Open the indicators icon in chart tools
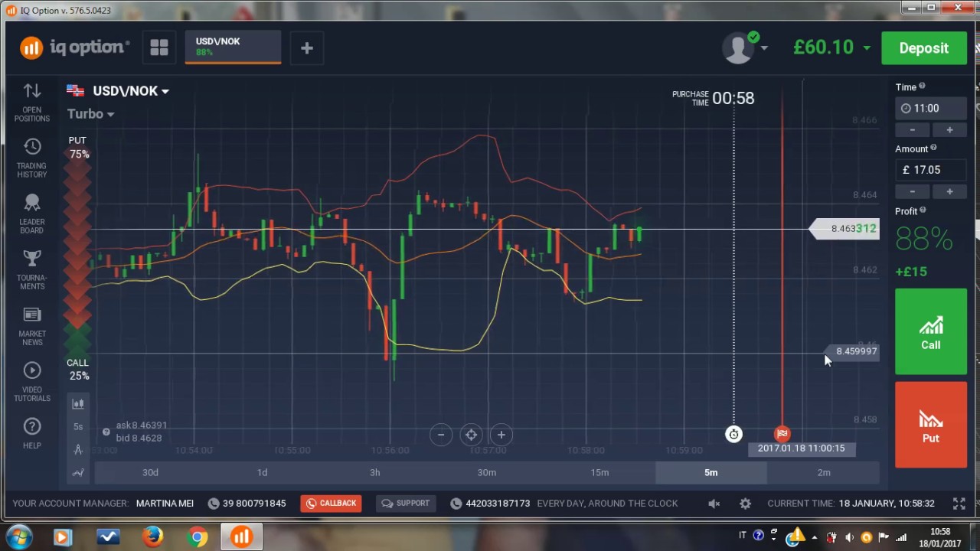Viewport: 980px width, 551px height. click(78, 473)
